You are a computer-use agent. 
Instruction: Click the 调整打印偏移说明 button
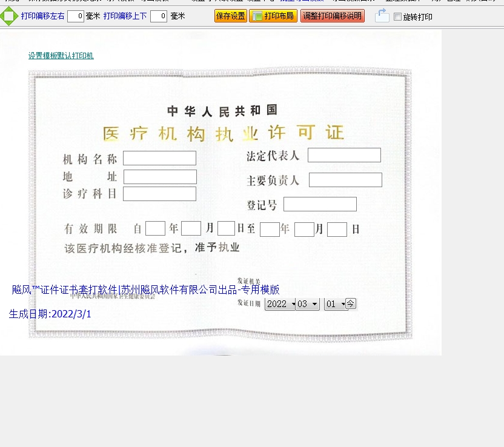[332, 16]
